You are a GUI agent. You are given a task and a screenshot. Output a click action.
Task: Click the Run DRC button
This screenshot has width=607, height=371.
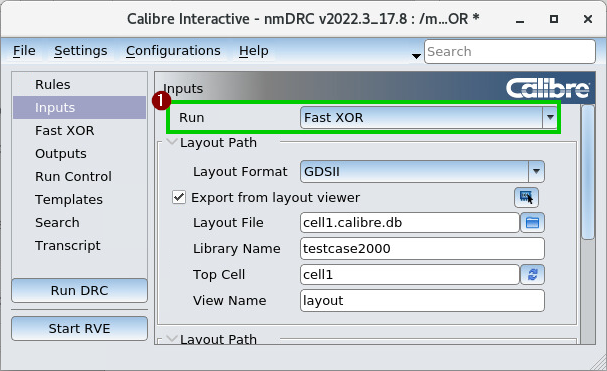click(79, 290)
